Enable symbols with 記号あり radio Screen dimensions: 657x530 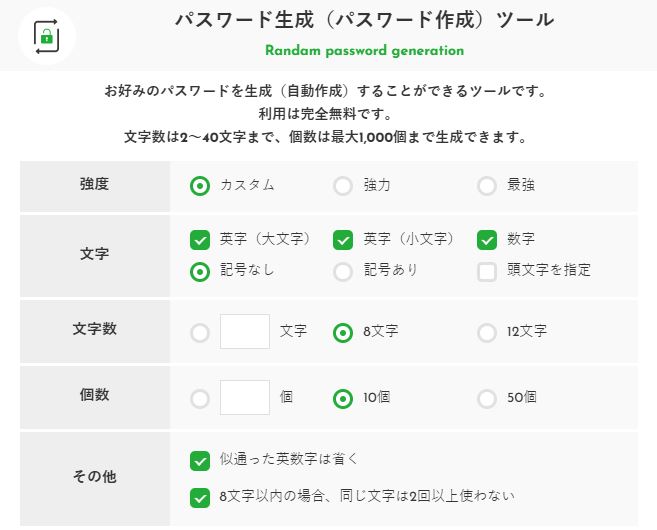pyautogui.click(x=343, y=271)
